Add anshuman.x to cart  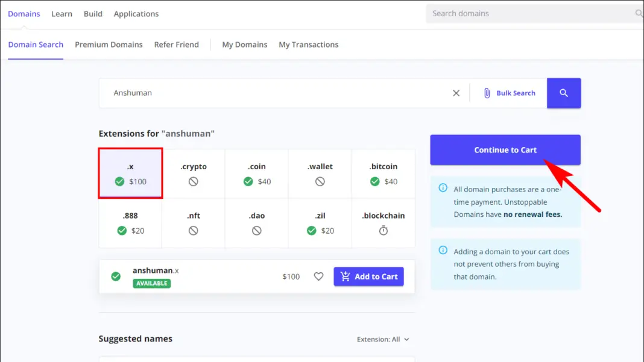368,276
